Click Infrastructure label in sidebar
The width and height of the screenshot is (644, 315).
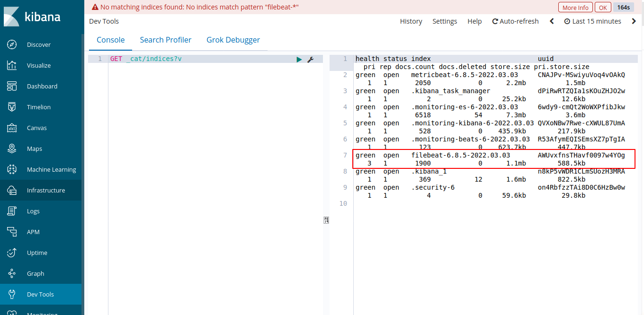click(46, 190)
